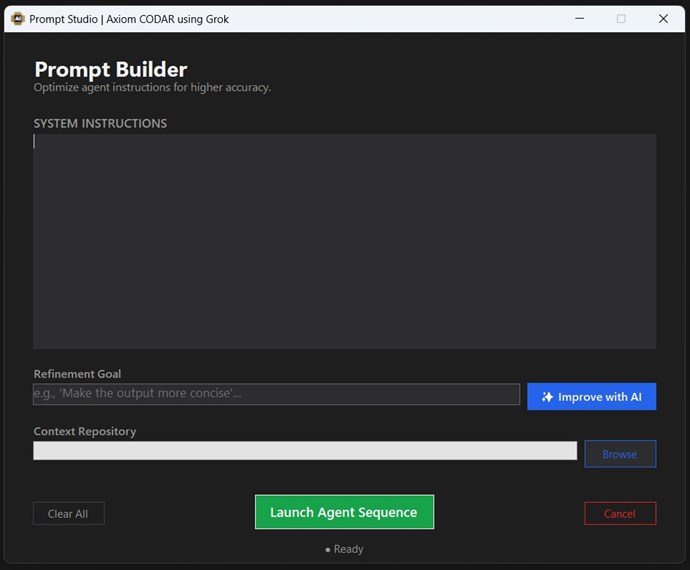Viewport: 690px width, 570px height.
Task: Click the Prompt Builder heading
Action: point(111,69)
